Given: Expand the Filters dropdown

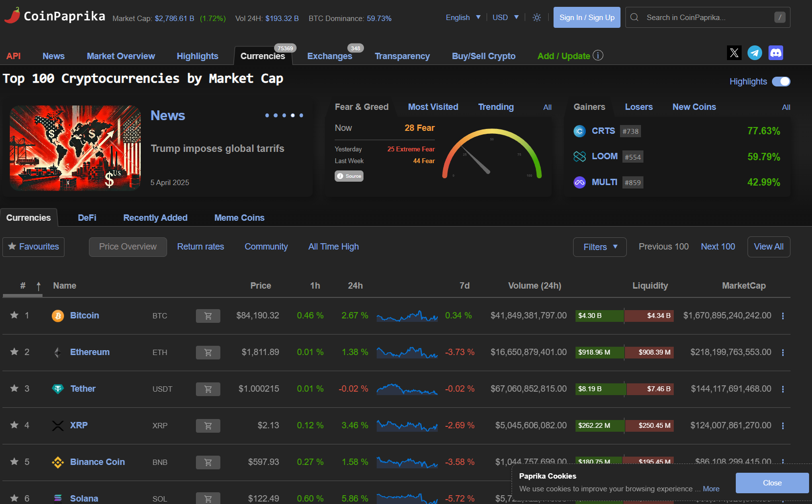Looking at the screenshot, I should [600, 247].
